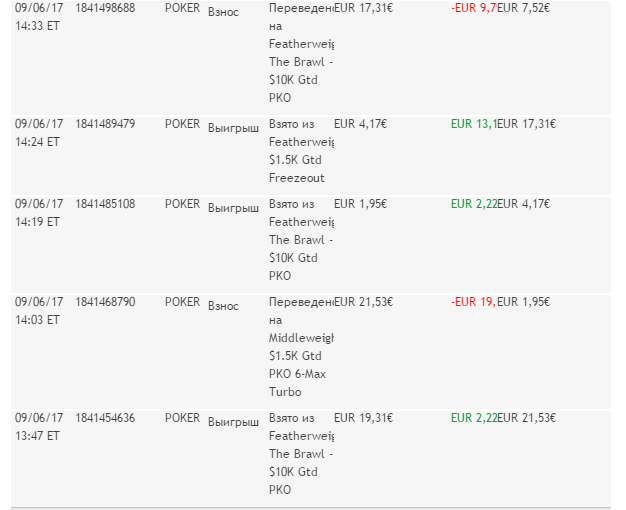Viewport: 626px width, 510px height.
Task: Select transaction ID 1841454636
Action: [105, 418]
